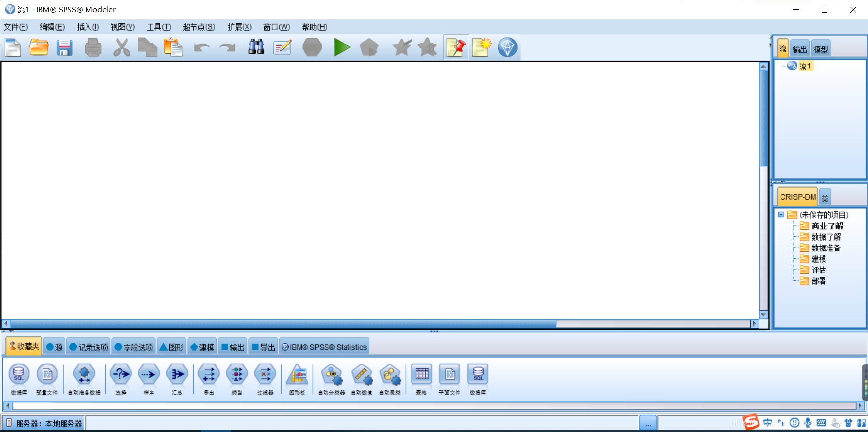
Task: Click the plain grey star supernode icon
Action: coord(402,47)
